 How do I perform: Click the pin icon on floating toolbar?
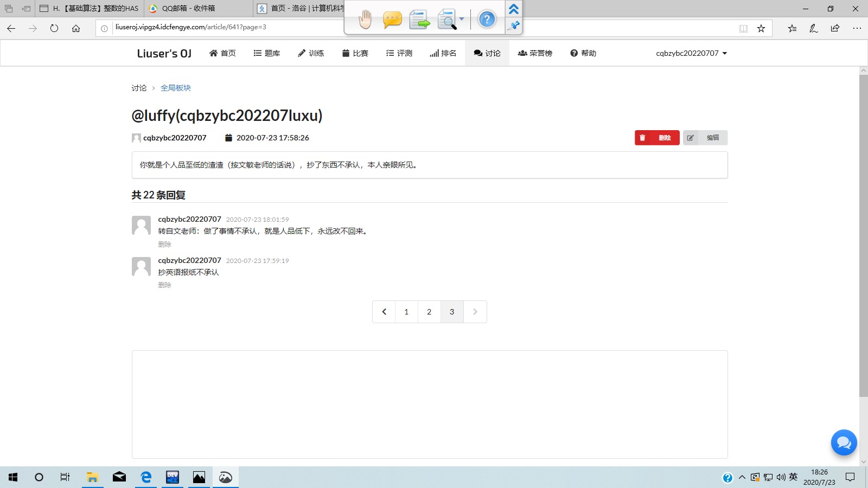pos(514,25)
